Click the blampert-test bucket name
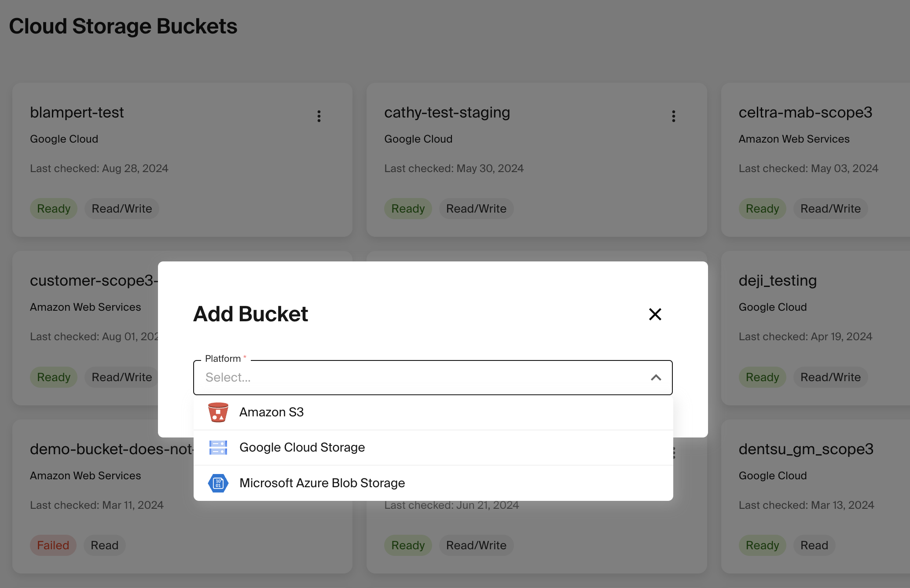910x588 pixels. point(77,112)
